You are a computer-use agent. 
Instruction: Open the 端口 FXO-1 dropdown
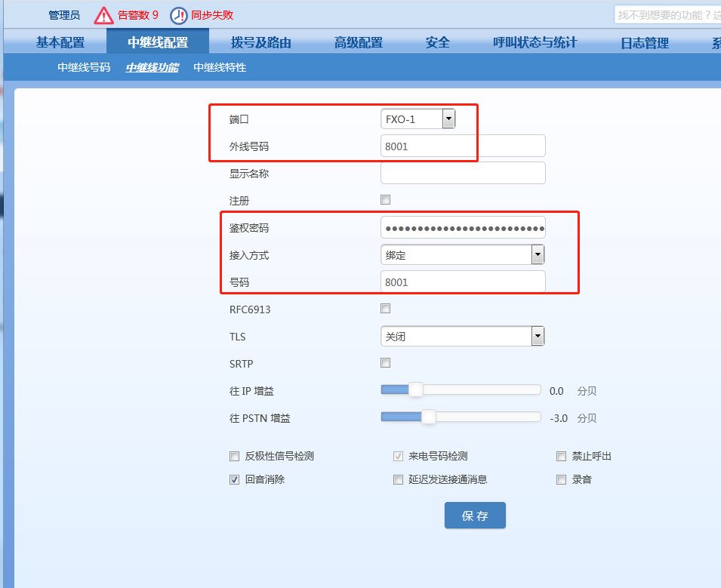pos(448,119)
